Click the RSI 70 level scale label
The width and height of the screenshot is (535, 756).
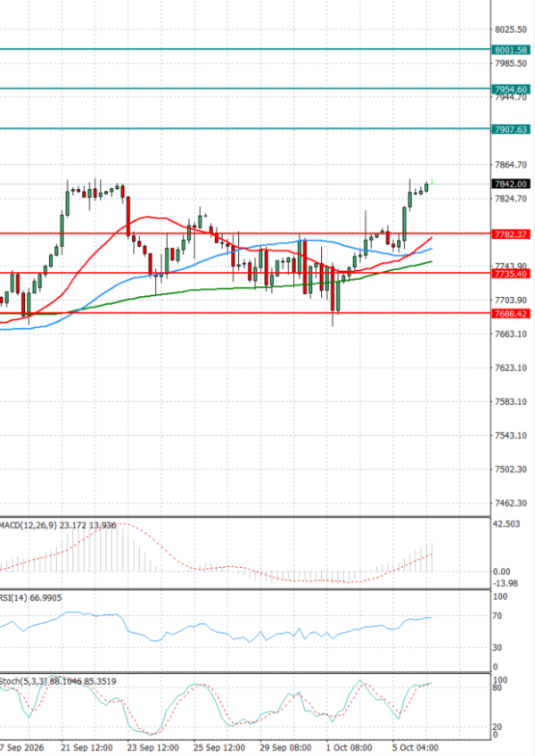point(498,616)
